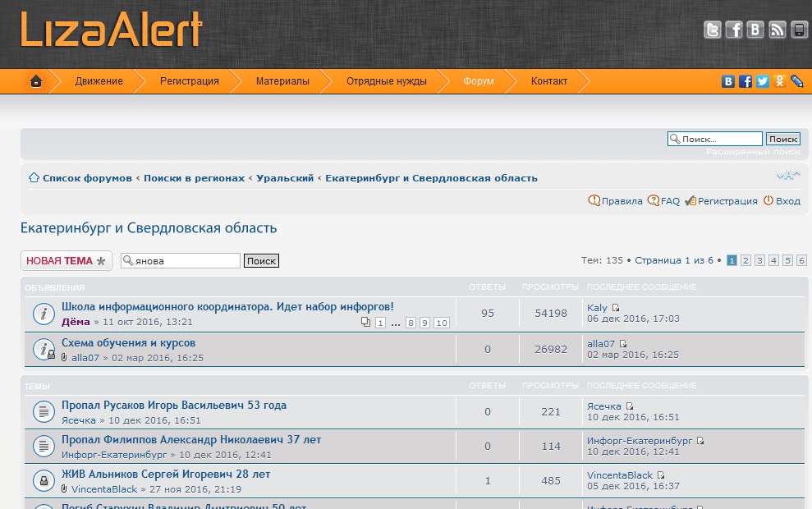Open topic Схема обучения и курсов
Screen dimensions: 812x509
point(128,343)
